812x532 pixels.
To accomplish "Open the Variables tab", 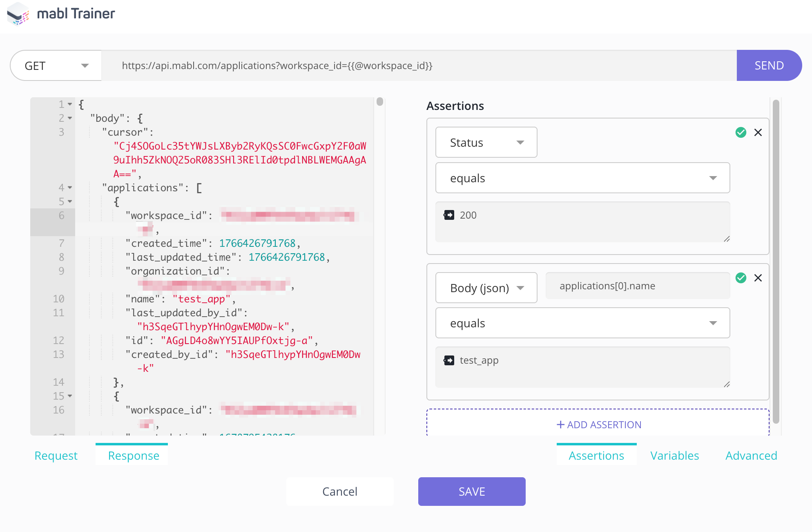I will click(674, 455).
